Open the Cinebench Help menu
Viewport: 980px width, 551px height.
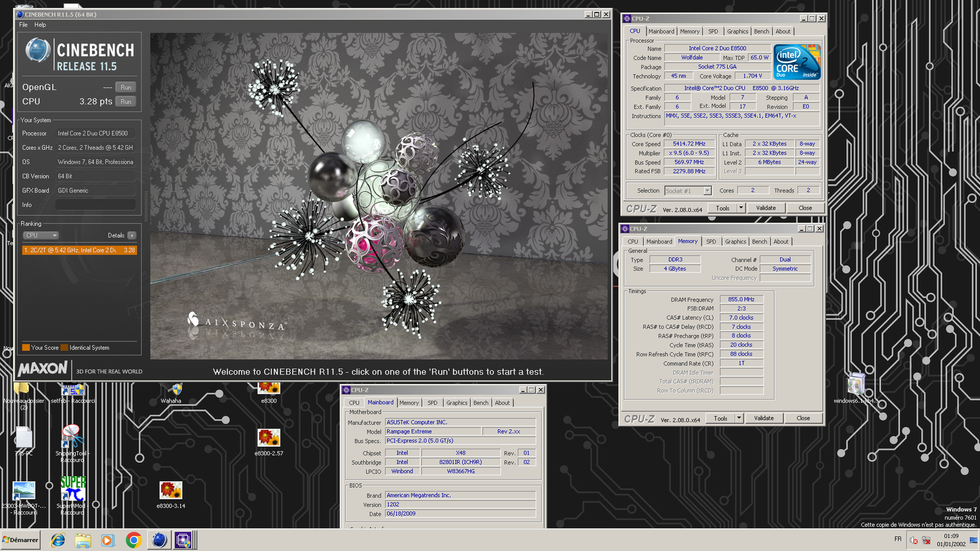tap(40, 24)
